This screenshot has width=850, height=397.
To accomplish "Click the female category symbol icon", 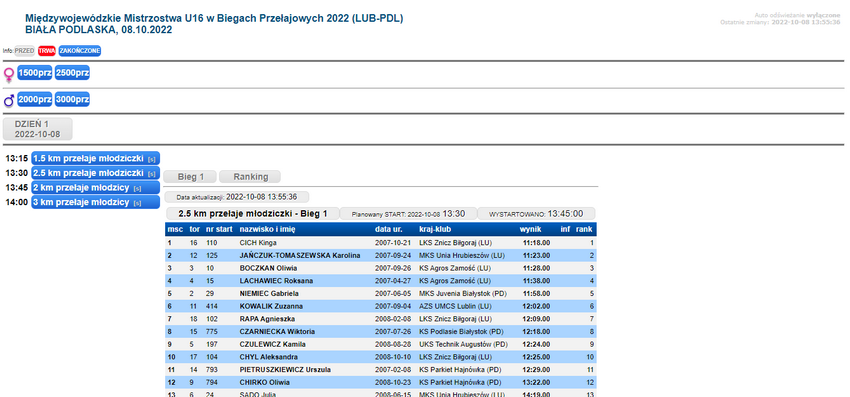I will (9, 74).
